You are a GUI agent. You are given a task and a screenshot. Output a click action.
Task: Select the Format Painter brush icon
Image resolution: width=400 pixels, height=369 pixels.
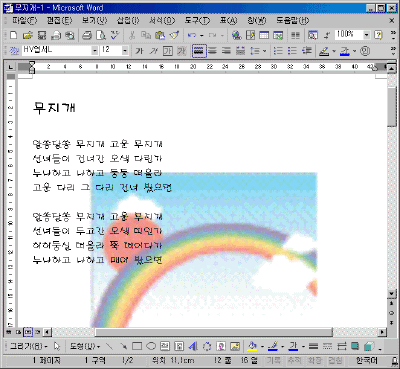174,35
